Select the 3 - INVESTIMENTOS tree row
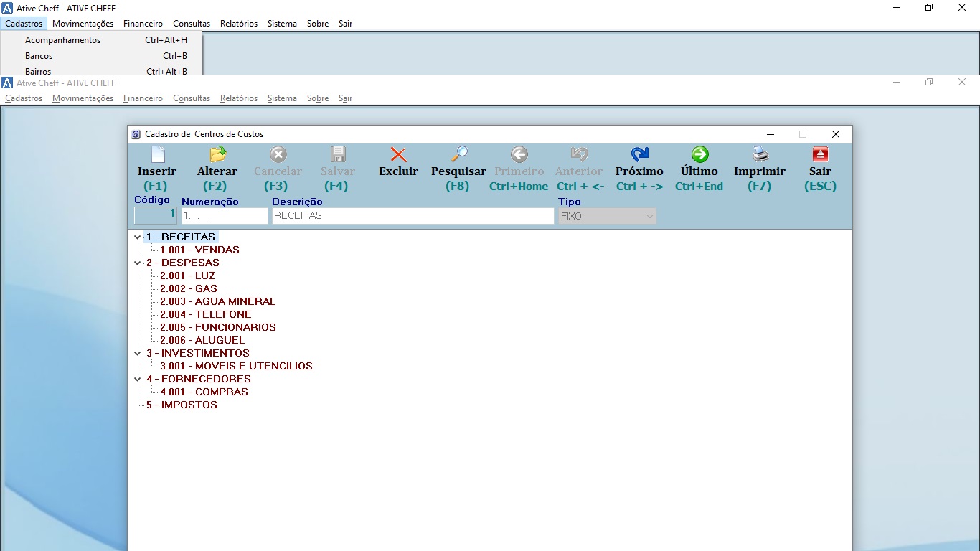 [x=197, y=353]
